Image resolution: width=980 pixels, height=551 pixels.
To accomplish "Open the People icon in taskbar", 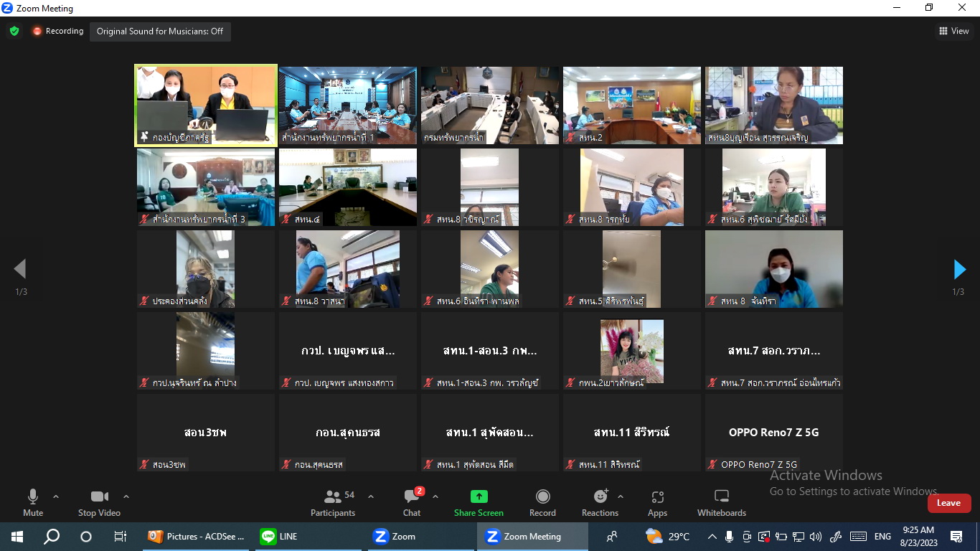I will click(x=612, y=537).
